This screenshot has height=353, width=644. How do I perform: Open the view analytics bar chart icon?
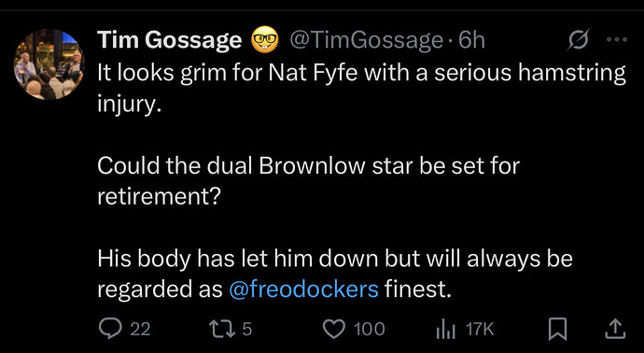(x=445, y=330)
